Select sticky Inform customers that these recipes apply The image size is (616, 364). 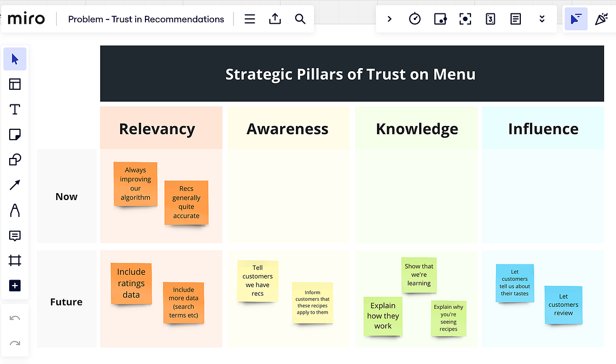tap(312, 302)
